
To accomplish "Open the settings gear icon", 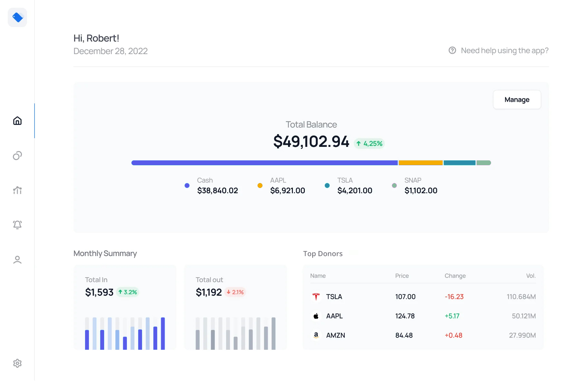I will point(17,363).
